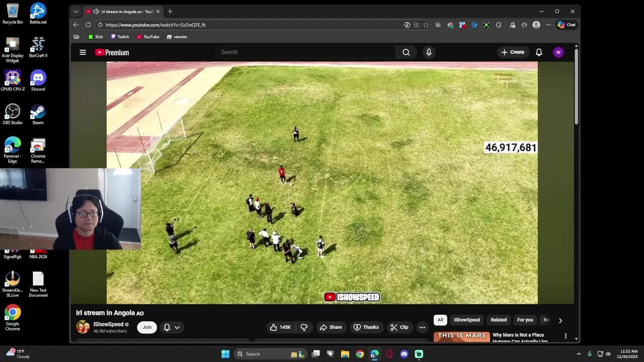
Task: Select the All filter chip
Action: [440, 320]
